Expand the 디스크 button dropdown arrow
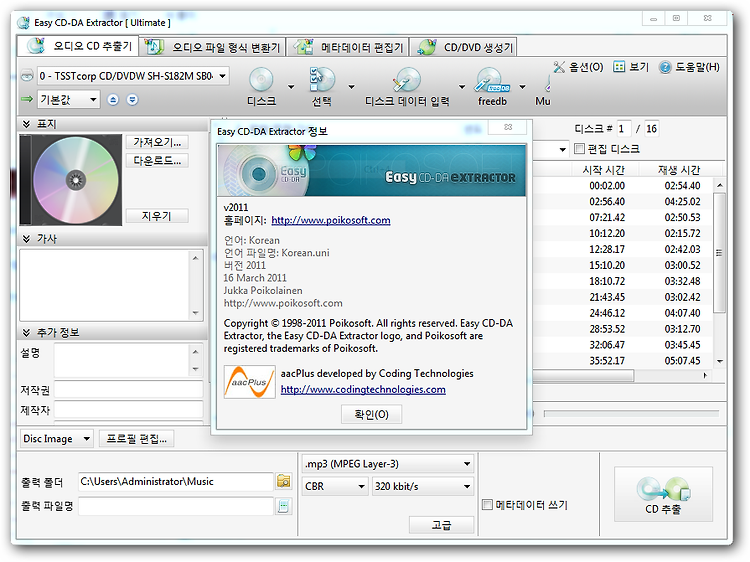 click(291, 87)
